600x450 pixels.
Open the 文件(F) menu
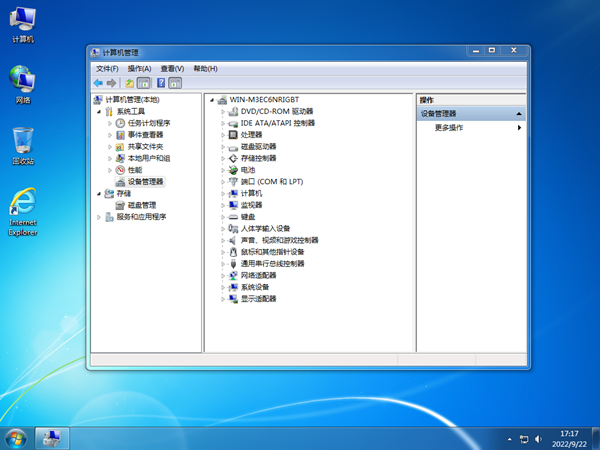pos(107,69)
